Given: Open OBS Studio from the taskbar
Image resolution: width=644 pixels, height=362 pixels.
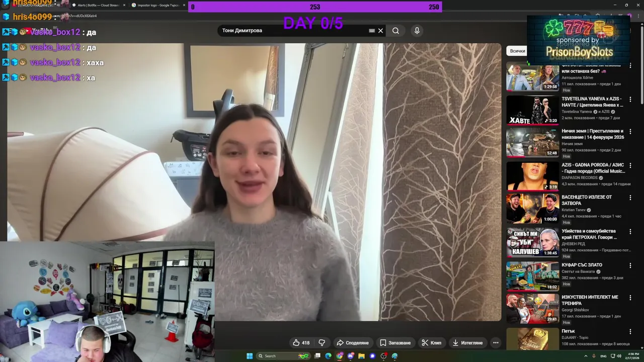Looking at the screenshot, I should point(383,356).
